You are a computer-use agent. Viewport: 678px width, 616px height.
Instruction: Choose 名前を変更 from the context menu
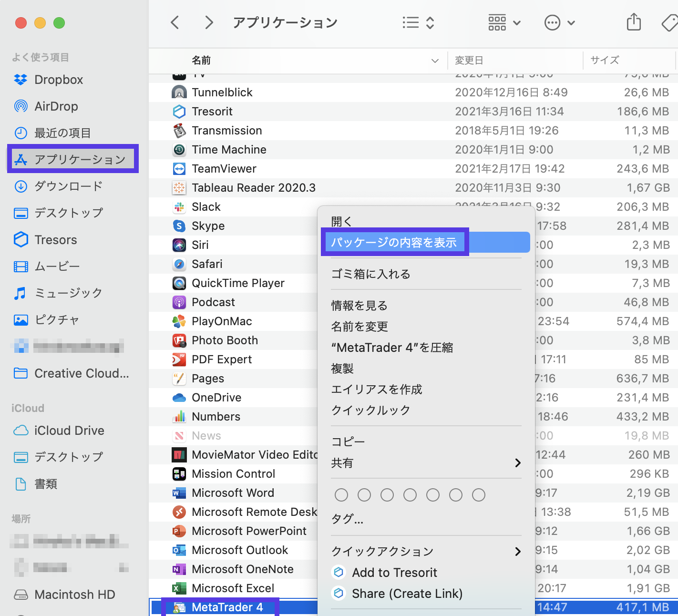[360, 326]
